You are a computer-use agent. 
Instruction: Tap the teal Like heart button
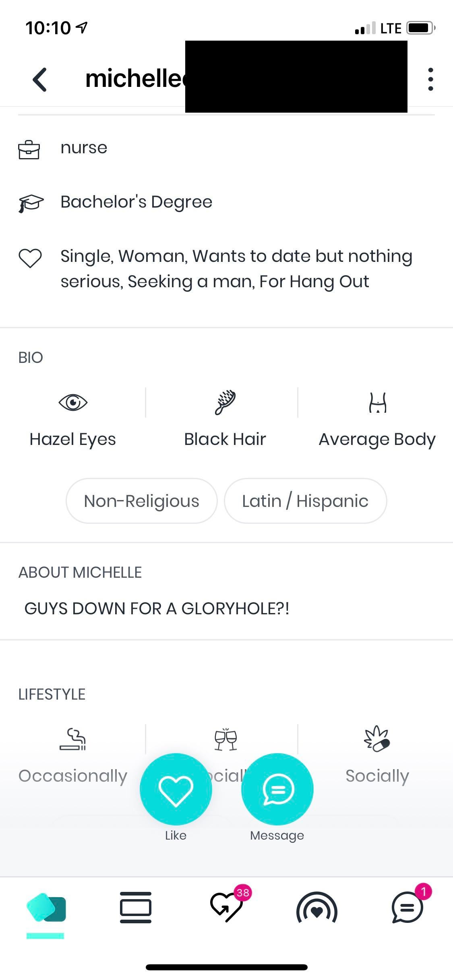click(x=176, y=789)
